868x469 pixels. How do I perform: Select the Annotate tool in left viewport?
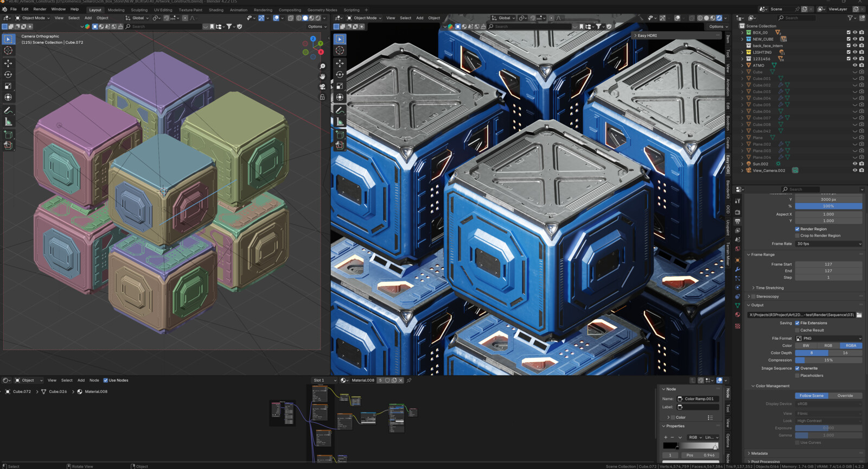coord(8,111)
